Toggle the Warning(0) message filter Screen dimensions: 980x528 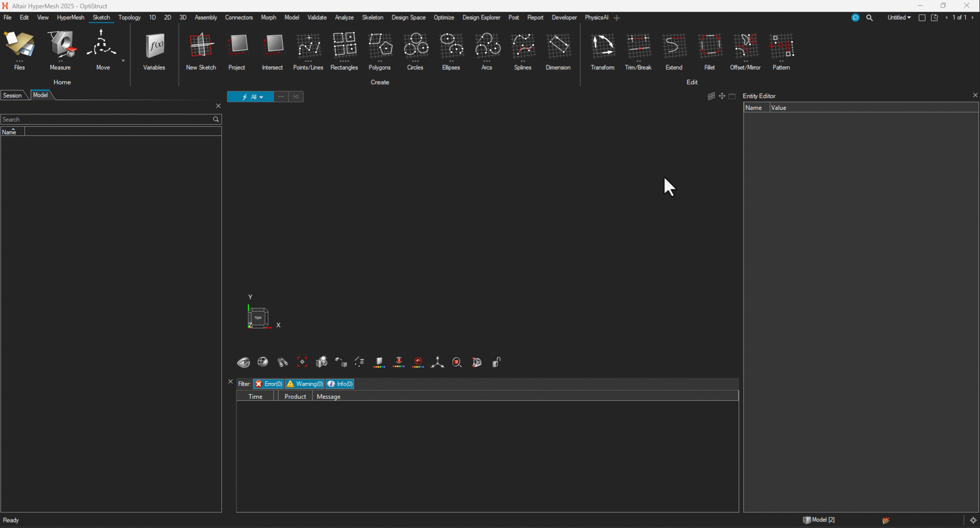tap(305, 384)
